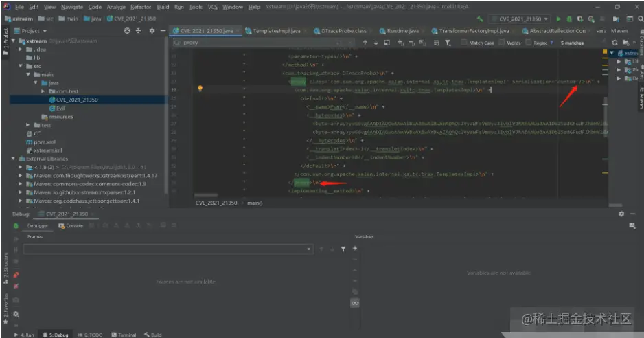Expand the Maven commons-codec library
The height and width of the screenshot is (338, 644).
coord(21,184)
